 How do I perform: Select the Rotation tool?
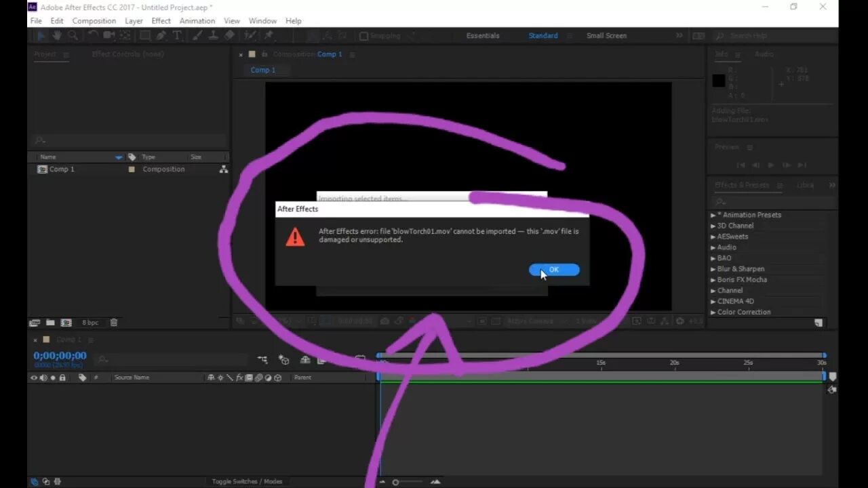[93, 36]
